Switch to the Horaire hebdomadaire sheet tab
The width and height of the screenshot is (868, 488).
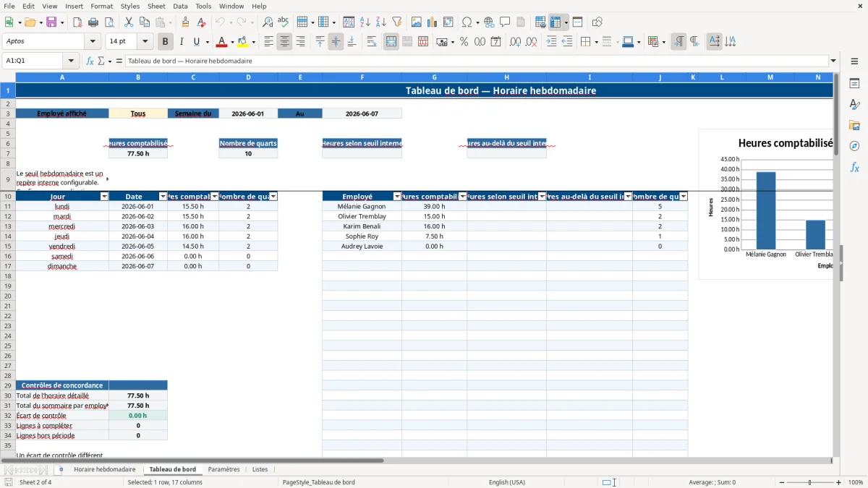click(104, 470)
